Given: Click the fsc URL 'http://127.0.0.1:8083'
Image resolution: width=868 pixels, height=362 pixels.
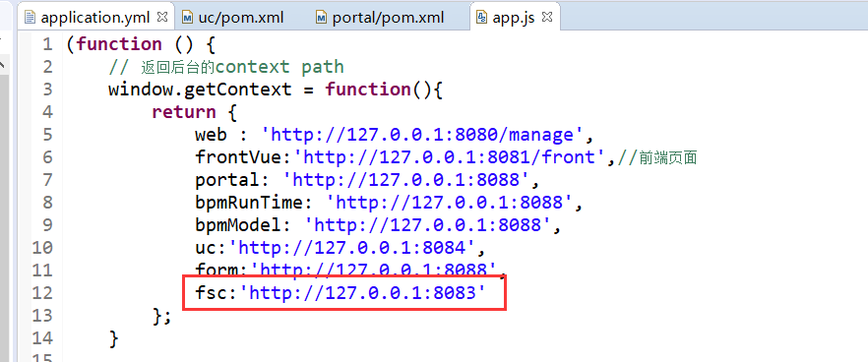Looking at the screenshot, I should pos(363,293).
